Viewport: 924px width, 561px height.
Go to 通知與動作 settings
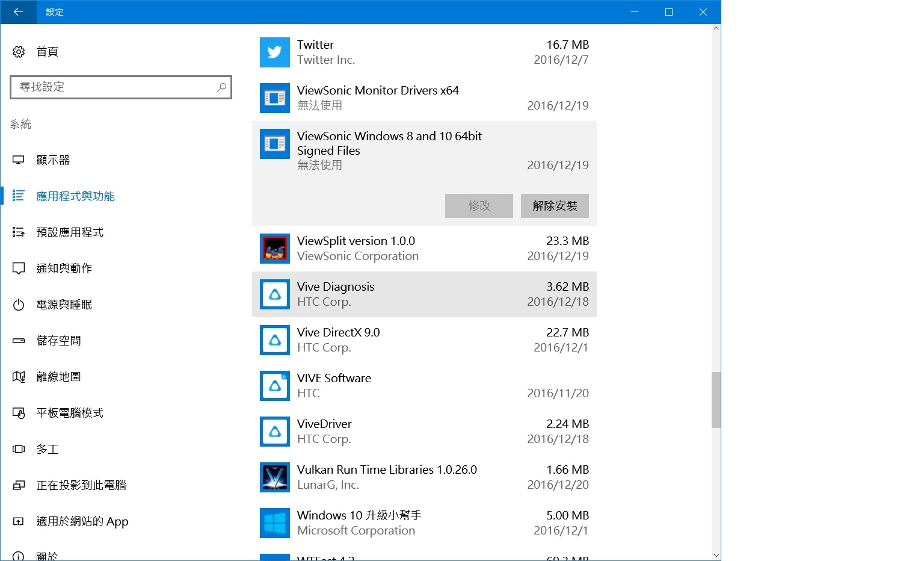[x=64, y=268]
